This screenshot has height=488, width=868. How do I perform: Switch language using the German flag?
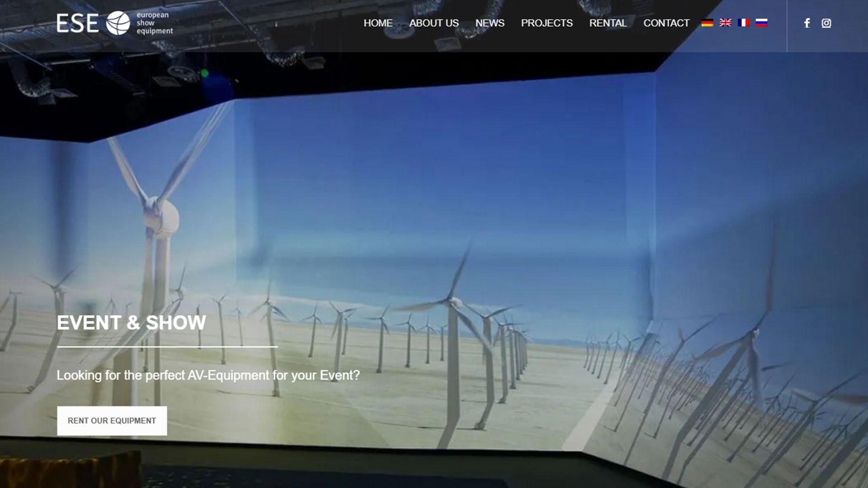[708, 23]
